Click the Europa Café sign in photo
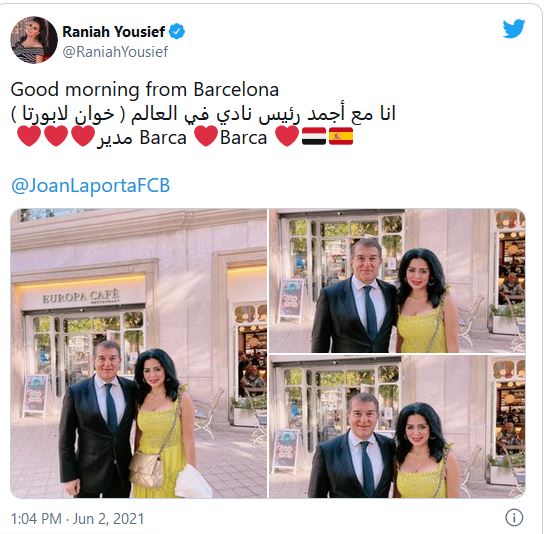Screen dimensions: 554x534 [81, 297]
